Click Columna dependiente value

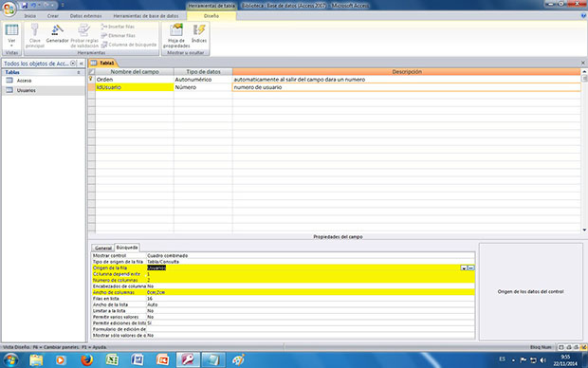[x=310, y=274]
